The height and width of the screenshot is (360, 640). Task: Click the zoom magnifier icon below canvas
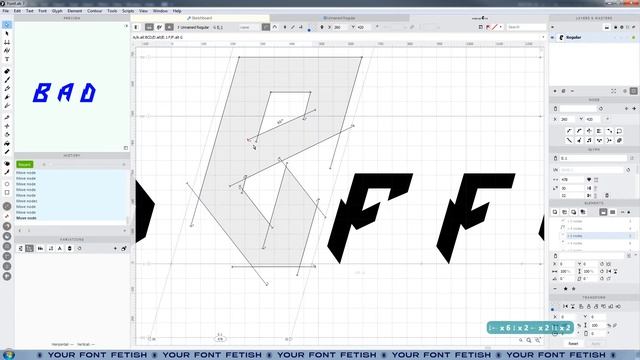529,340
